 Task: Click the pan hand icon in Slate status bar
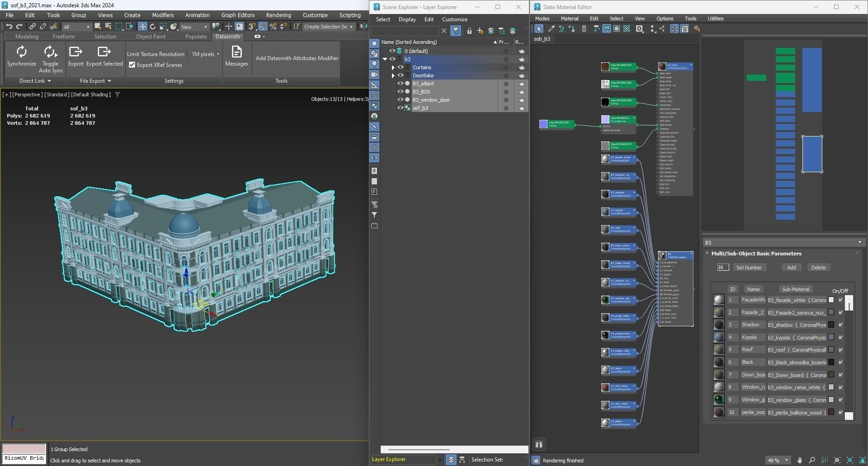coord(799,460)
